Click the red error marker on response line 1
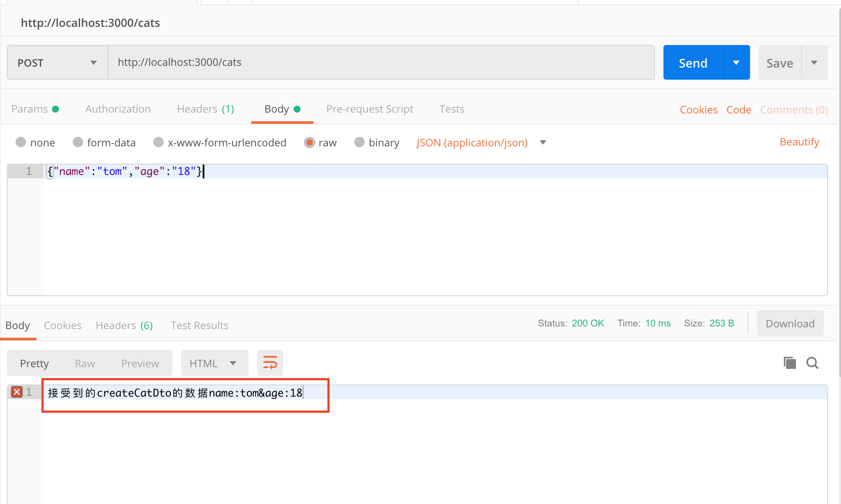Screen dimensions: 841x504 coord(17,392)
